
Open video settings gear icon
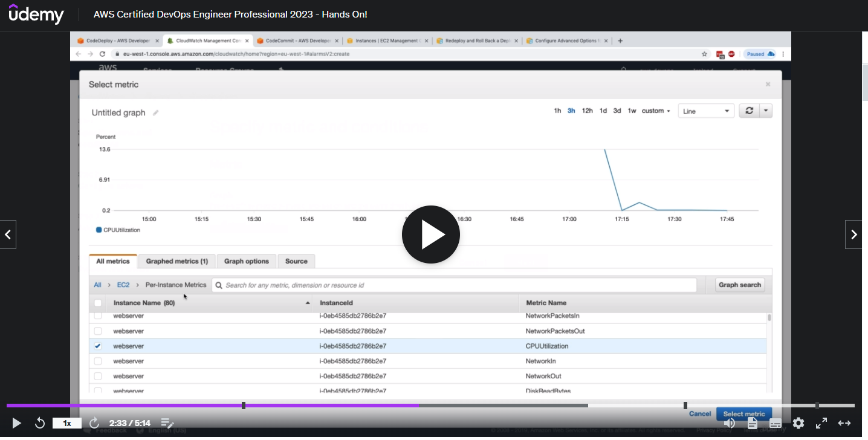tap(798, 423)
